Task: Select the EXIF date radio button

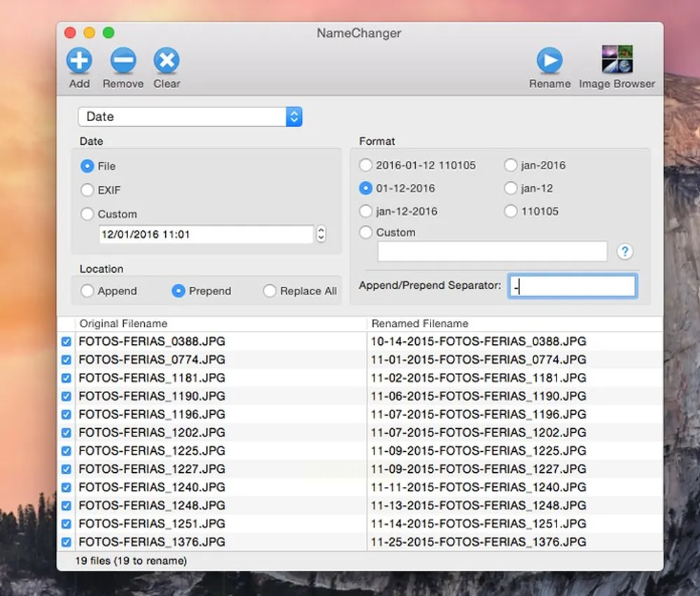Action: click(x=87, y=190)
